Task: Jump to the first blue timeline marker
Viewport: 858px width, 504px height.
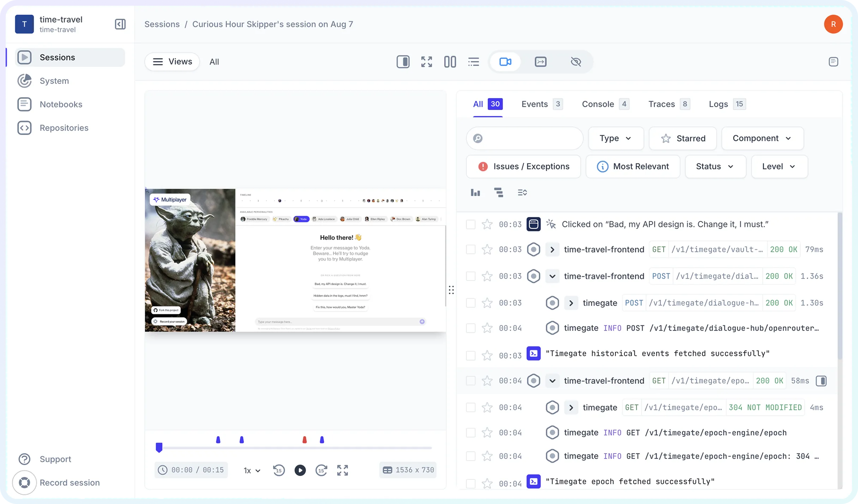Action: coord(218,440)
